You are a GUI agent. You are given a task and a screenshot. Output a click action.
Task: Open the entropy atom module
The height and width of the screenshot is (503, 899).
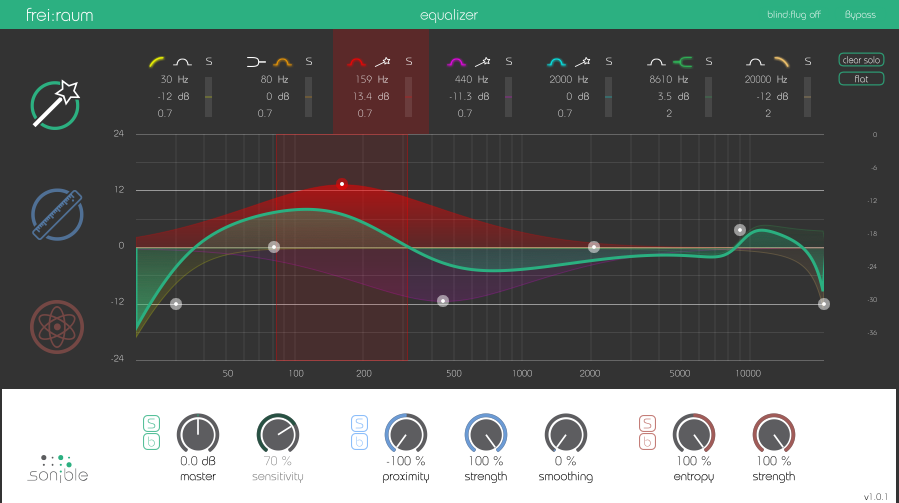pos(57,327)
